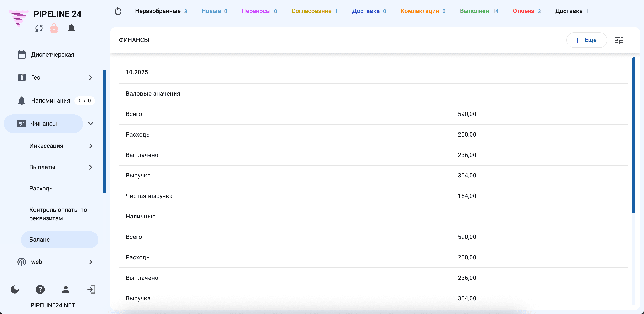Expand the Инкассация chevron
Viewport: 644px width, 314px height.
91,146
